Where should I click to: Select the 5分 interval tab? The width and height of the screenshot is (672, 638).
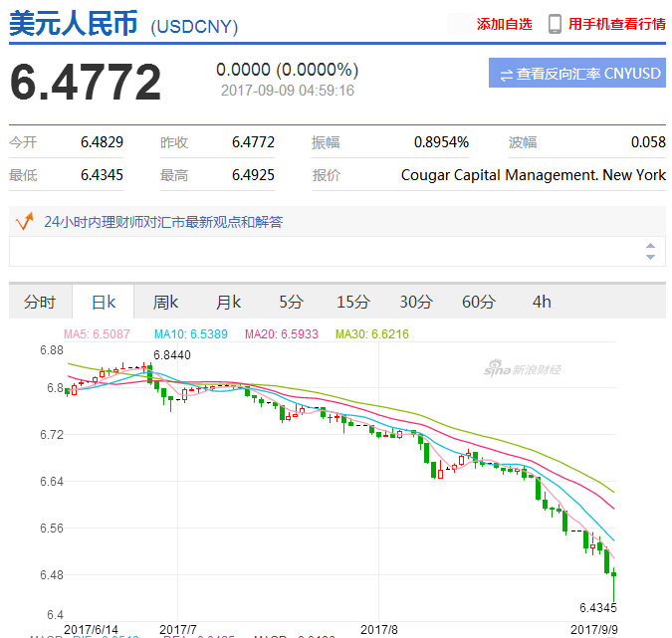(291, 302)
